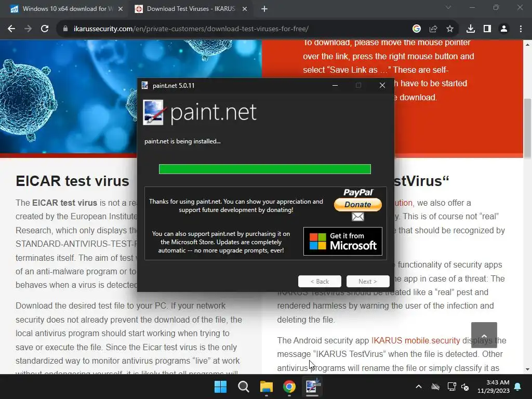The width and height of the screenshot is (532, 399).
Task: Close the Download Test Viruses tab
Action: (244, 9)
